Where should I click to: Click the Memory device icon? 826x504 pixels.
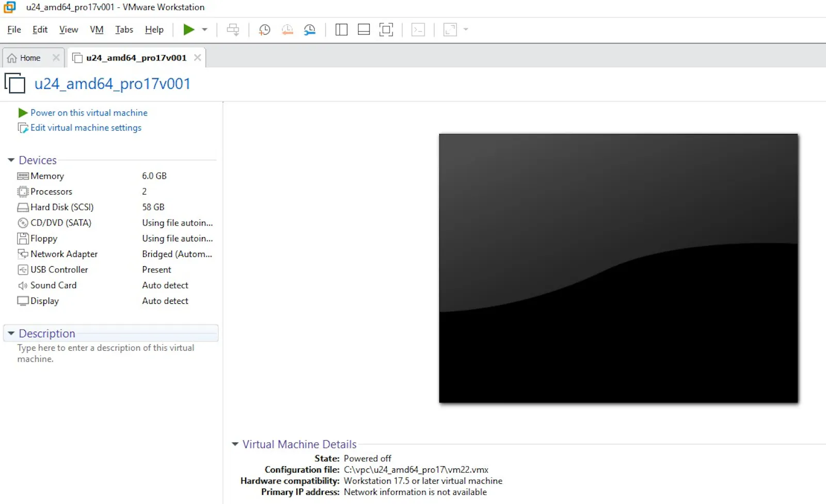coord(23,176)
